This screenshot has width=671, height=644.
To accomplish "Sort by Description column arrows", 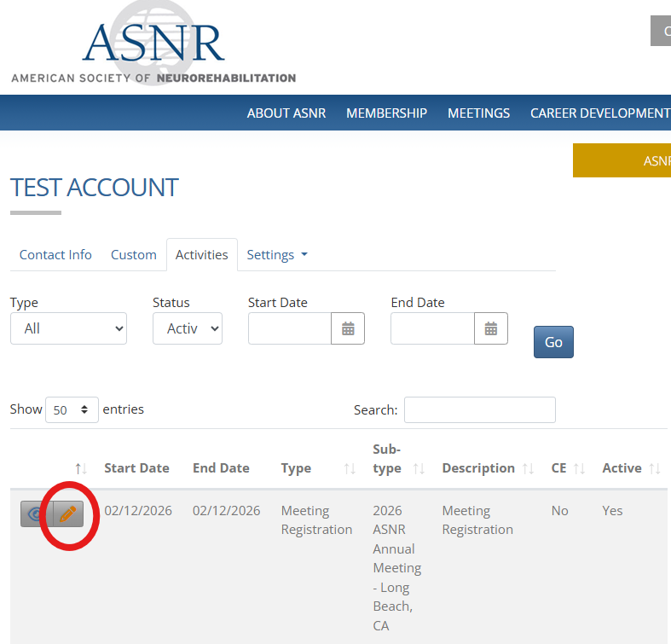I will pos(529,468).
